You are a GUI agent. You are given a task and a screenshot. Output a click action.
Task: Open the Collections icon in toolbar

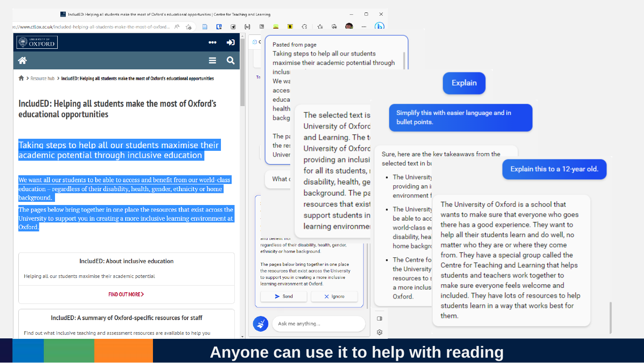click(x=334, y=27)
